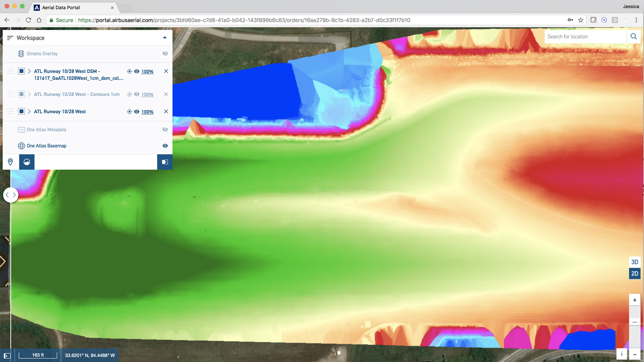This screenshot has height=362, width=644.
Task: Open the basemap imagery picker icon
Action: click(27, 162)
